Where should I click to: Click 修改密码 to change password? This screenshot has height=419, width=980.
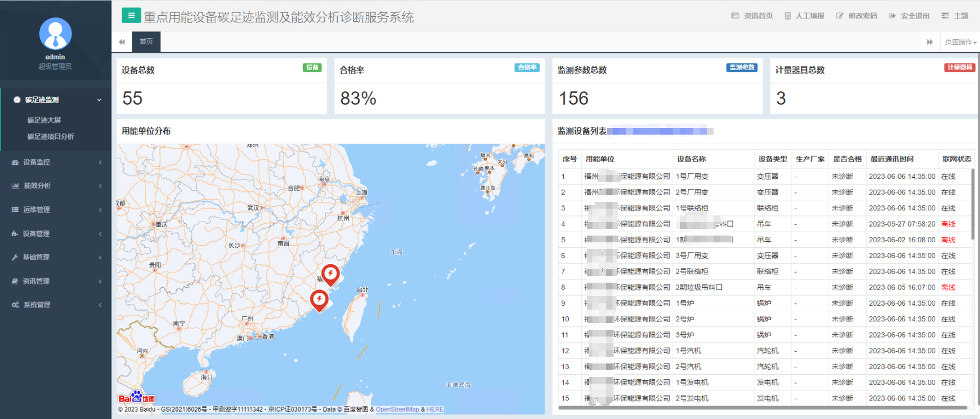tap(857, 16)
